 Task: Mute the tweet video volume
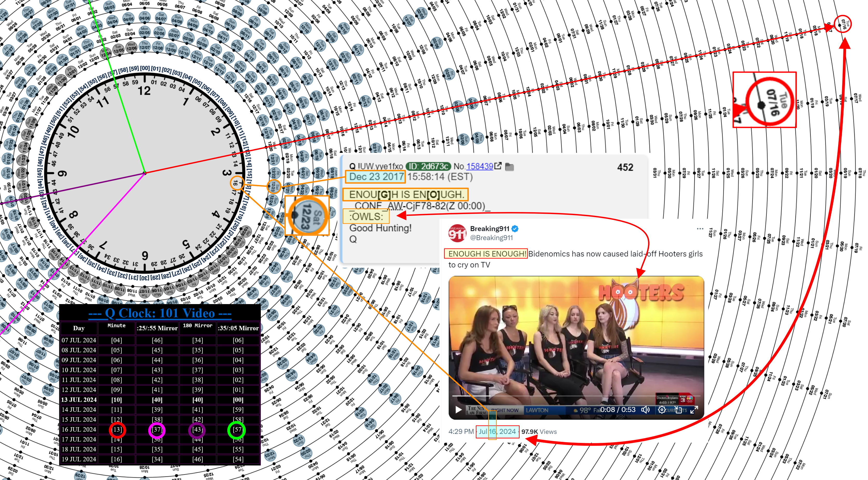(x=645, y=409)
